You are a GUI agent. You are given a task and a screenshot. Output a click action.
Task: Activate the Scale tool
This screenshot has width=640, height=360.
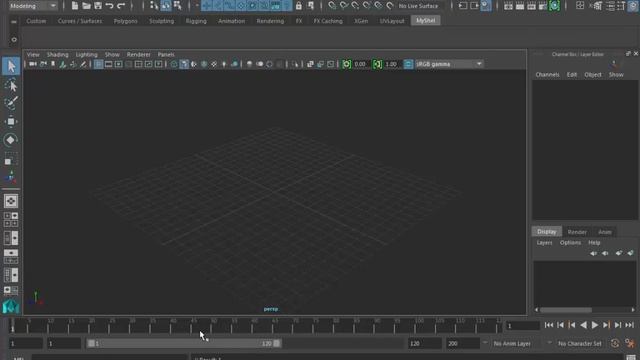[x=11, y=160]
